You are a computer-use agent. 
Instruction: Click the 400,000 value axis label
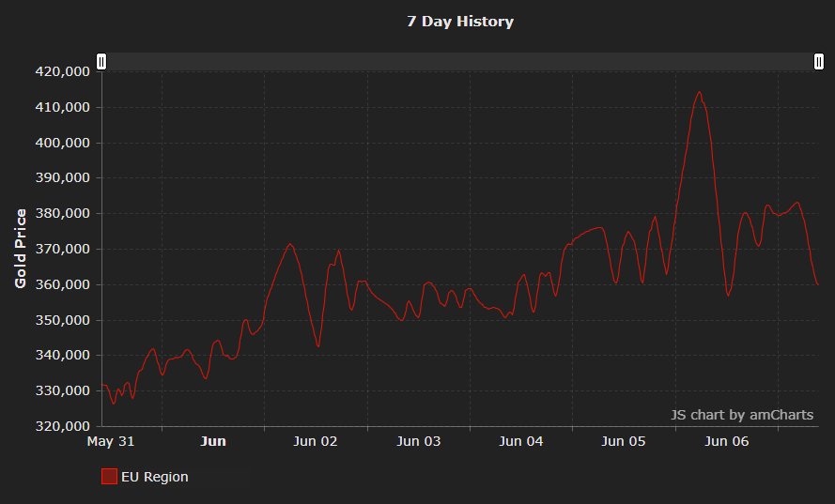[x=62, y=143]
